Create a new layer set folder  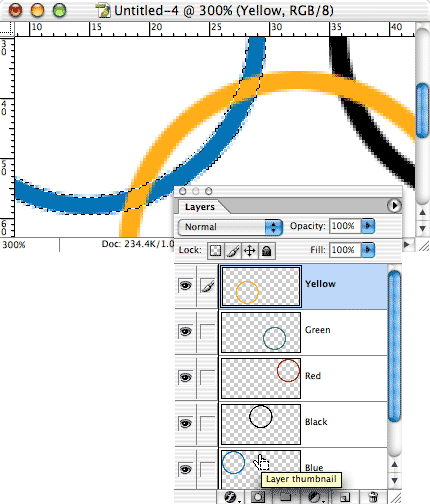pos(285,497)
